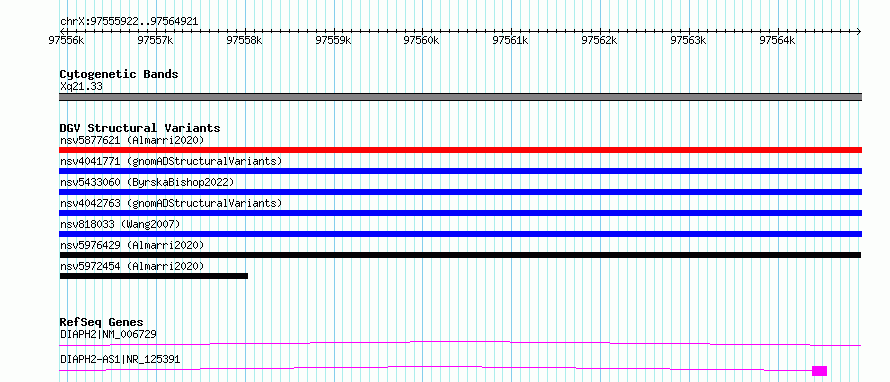Select the blue nsv4041771 variant bar

click(460, 171)
